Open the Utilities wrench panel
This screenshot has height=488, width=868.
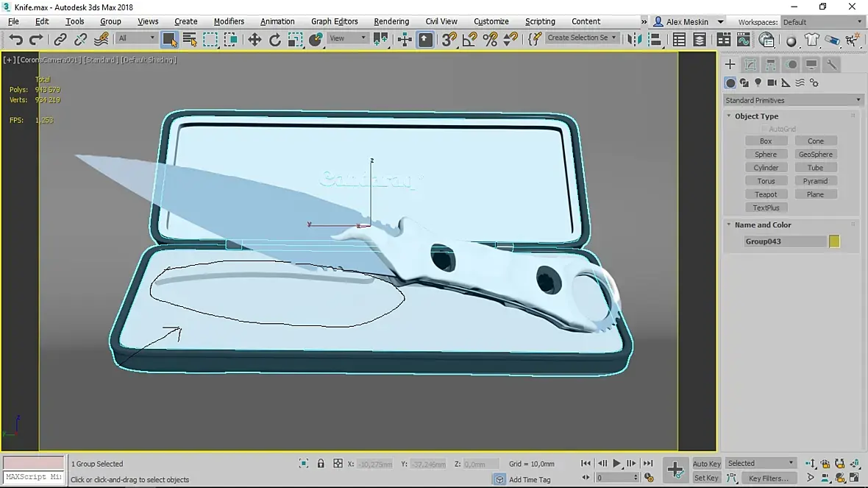[831, 65]
